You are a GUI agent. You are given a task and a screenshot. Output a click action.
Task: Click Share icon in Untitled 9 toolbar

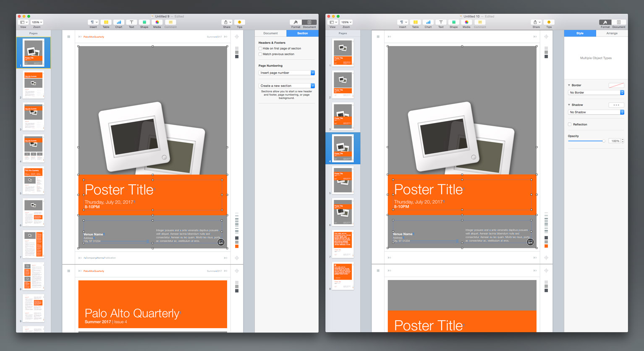click(226, 22)
